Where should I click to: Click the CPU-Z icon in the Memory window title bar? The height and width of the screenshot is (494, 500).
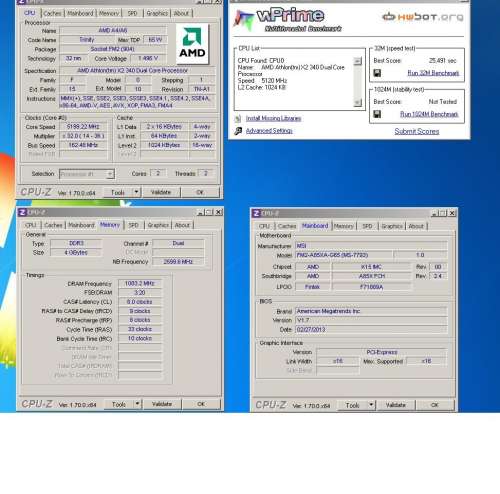23,212
